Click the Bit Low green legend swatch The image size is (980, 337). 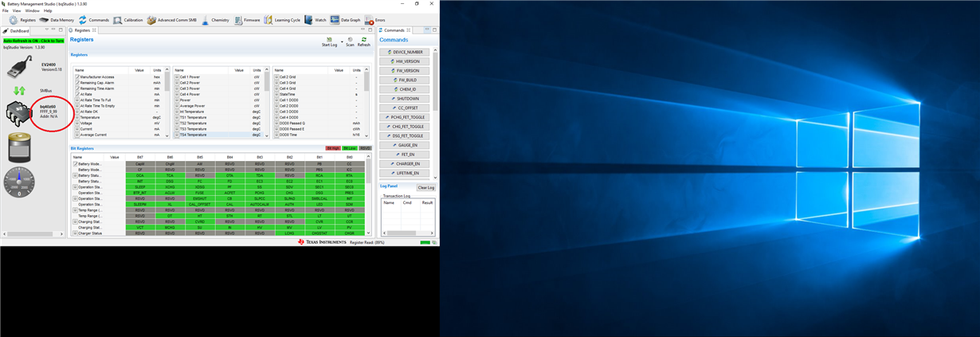point(349,148)
